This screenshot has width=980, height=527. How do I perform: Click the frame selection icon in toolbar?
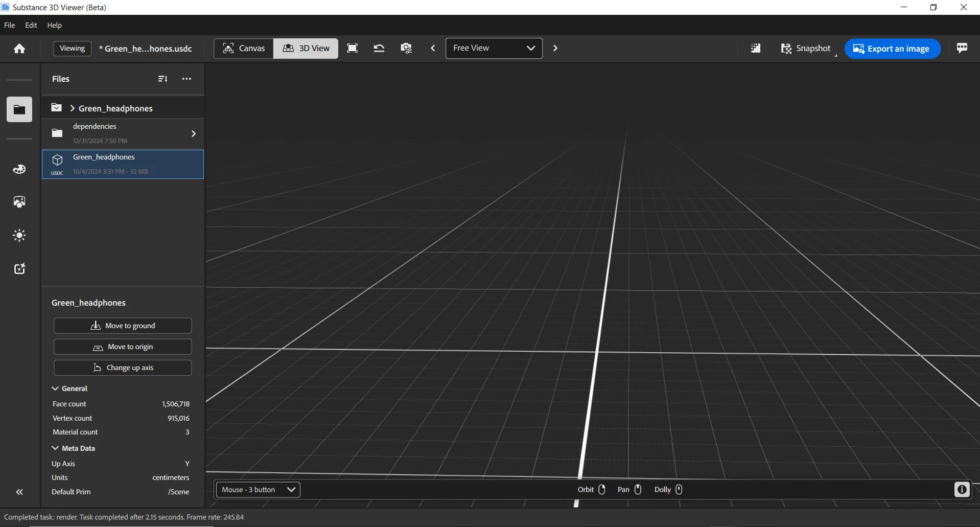[x=353, y=48]
